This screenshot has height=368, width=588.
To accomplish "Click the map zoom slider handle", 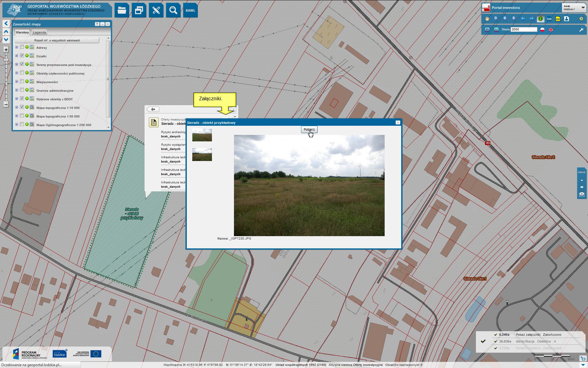I will 6,60.
